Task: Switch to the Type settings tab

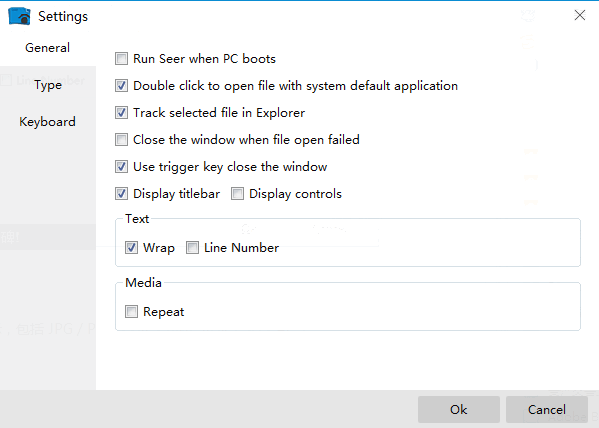Action: [47, 85]
